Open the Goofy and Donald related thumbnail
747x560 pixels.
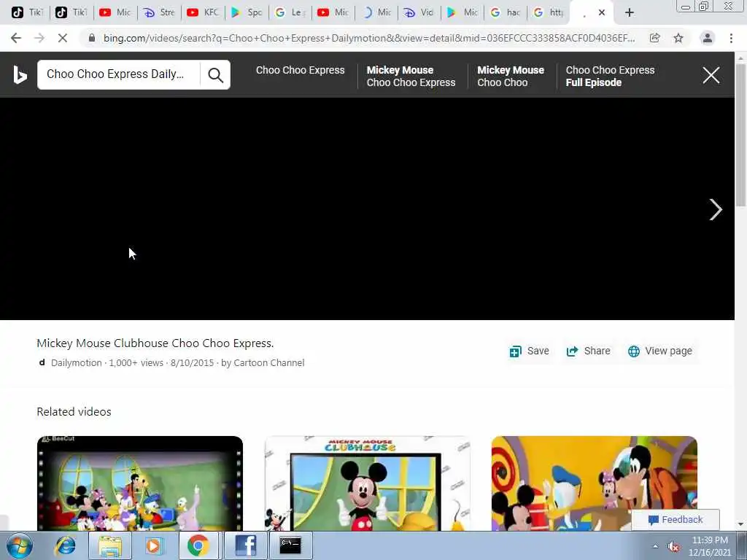tap(594, 483)
